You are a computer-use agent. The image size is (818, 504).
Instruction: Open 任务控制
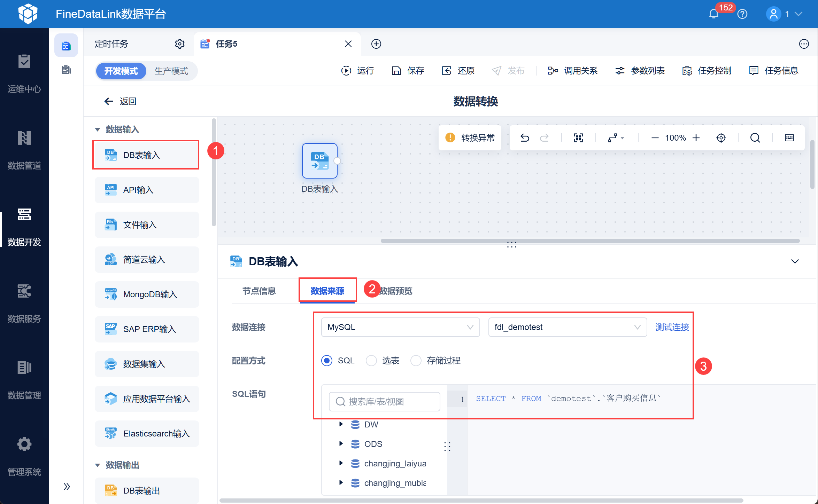707,71
